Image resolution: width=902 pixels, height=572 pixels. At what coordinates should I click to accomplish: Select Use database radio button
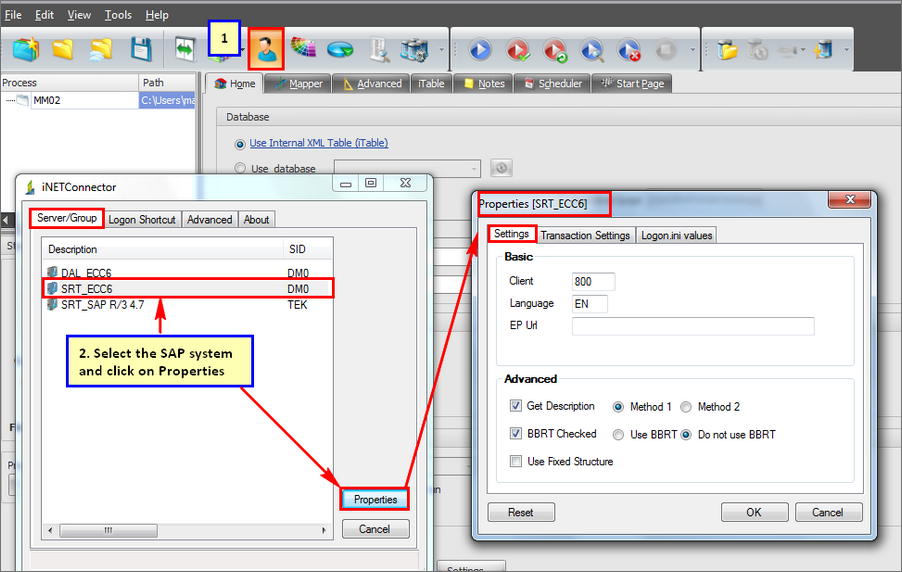point(240,168)
